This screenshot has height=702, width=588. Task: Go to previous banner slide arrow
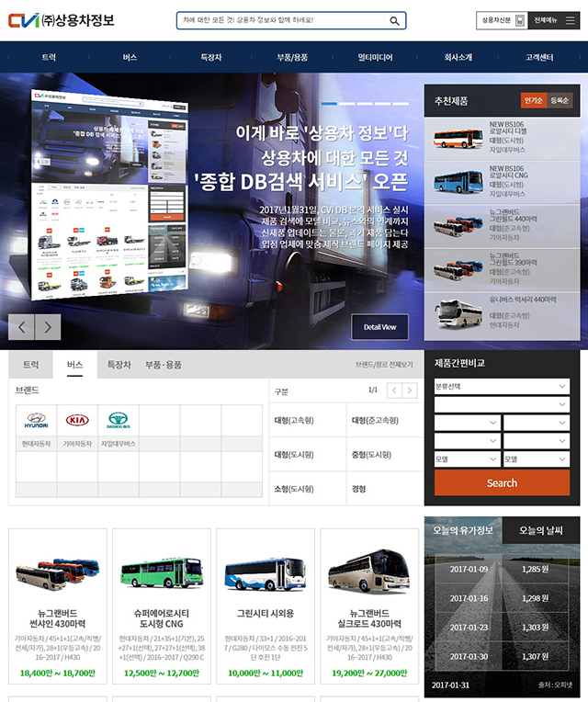click(22, 327)
